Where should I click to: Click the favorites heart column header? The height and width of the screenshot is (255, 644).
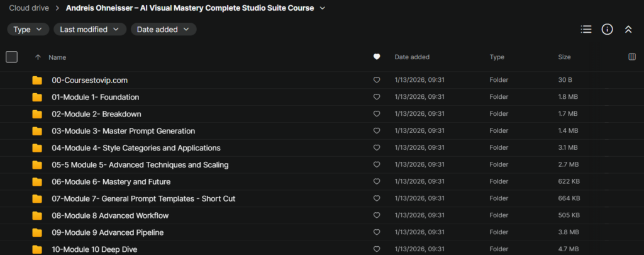pyautogui.click(x=377, y=57)
